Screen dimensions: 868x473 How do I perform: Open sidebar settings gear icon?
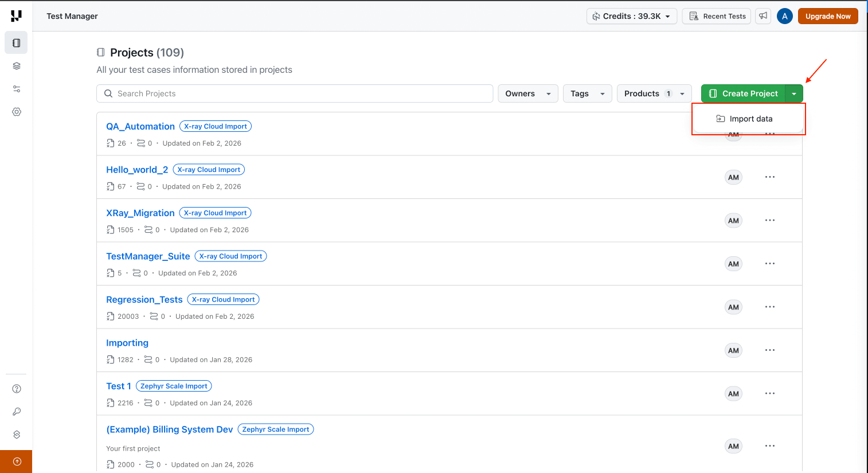click(15, 112)
